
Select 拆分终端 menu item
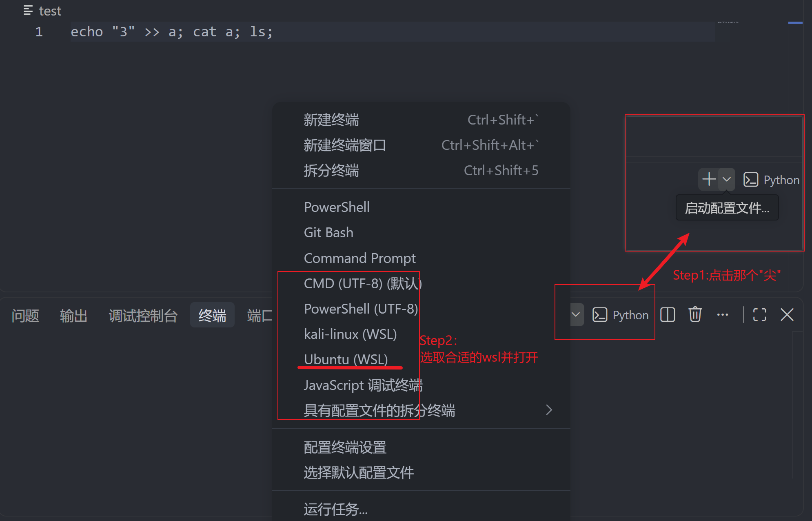421,171
